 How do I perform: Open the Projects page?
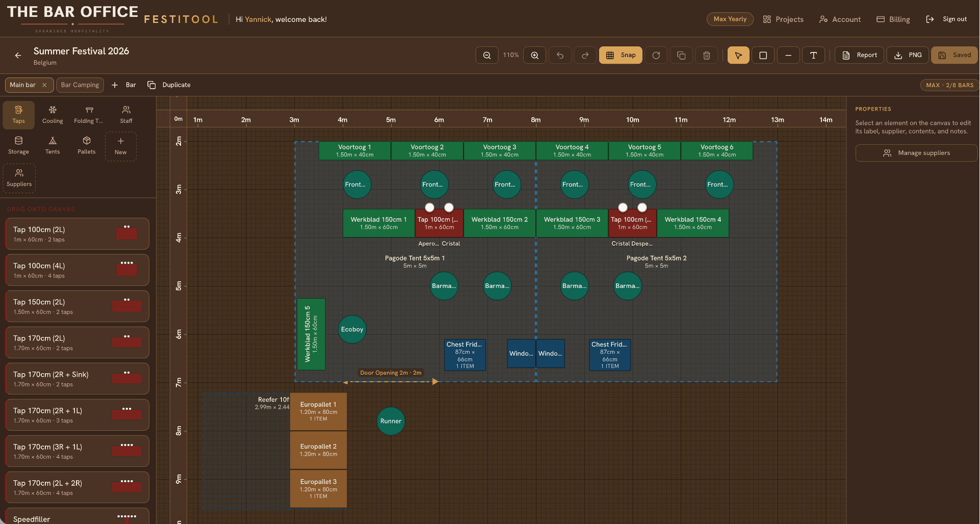tap(783, 19)
